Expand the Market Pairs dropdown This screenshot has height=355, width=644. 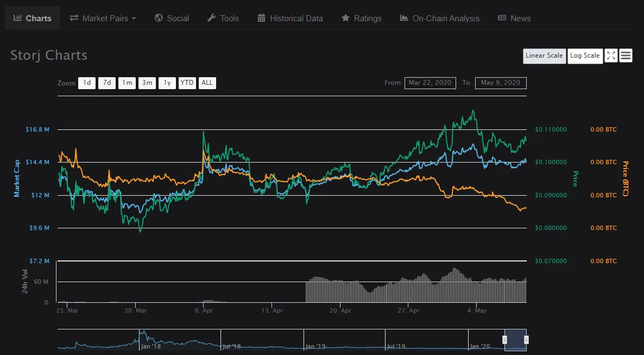coord(103,18)
